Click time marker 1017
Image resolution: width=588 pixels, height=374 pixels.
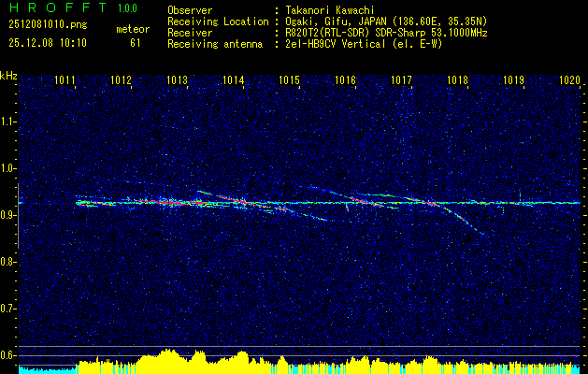pos(401,79)
